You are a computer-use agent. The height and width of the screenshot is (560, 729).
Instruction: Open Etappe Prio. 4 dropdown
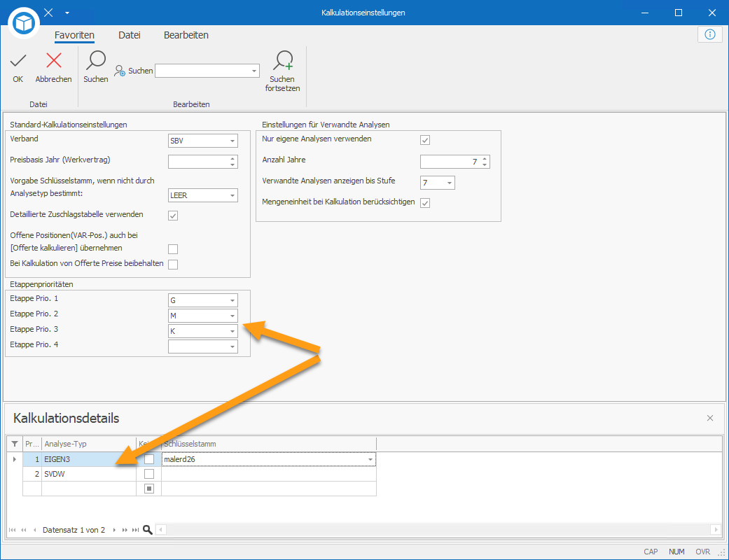[x=232, y=346]
